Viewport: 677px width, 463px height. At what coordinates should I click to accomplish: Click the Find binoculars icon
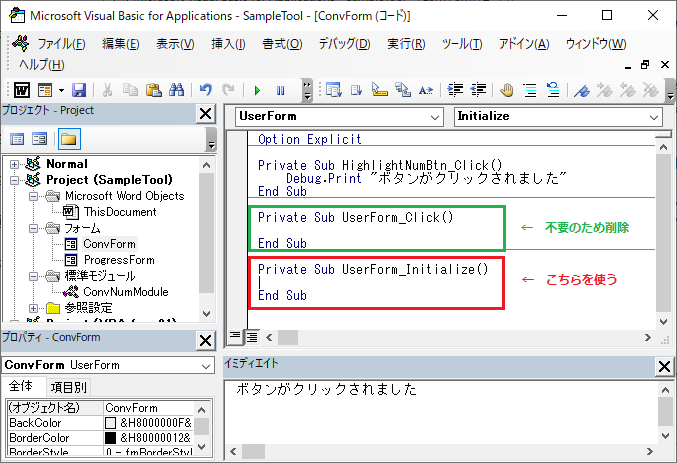click(x=176, y=90)
